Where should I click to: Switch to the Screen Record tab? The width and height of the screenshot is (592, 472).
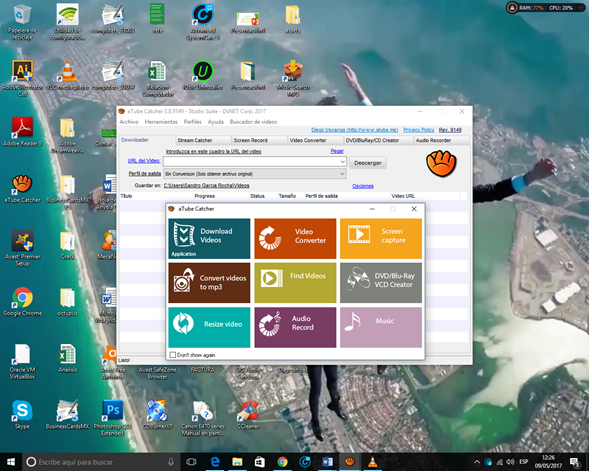point(260,141)
